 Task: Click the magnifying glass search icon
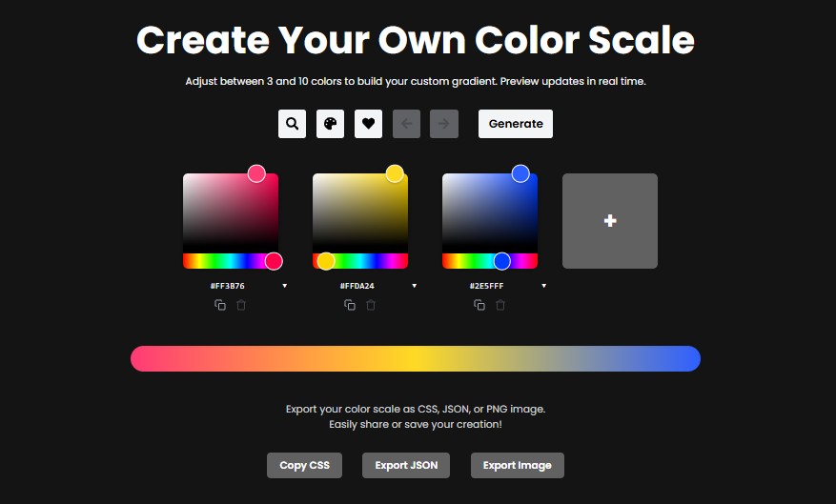[292, 124]
